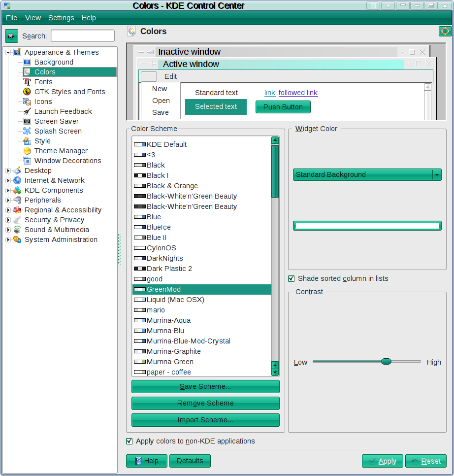Screen dimensions: 454x476
Task: Click Open in the preview menu
Action: coord(161,101)
